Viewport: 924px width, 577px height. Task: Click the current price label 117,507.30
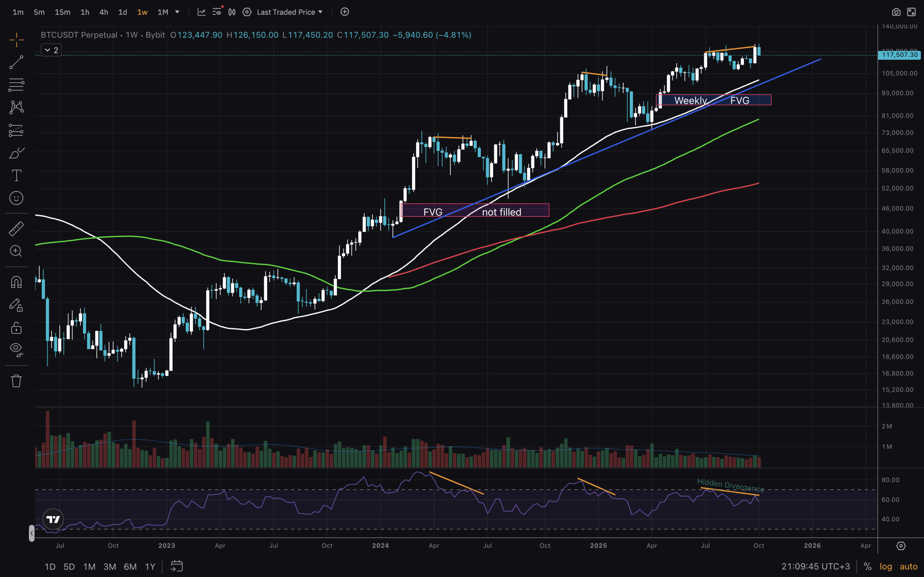[899, 55]
